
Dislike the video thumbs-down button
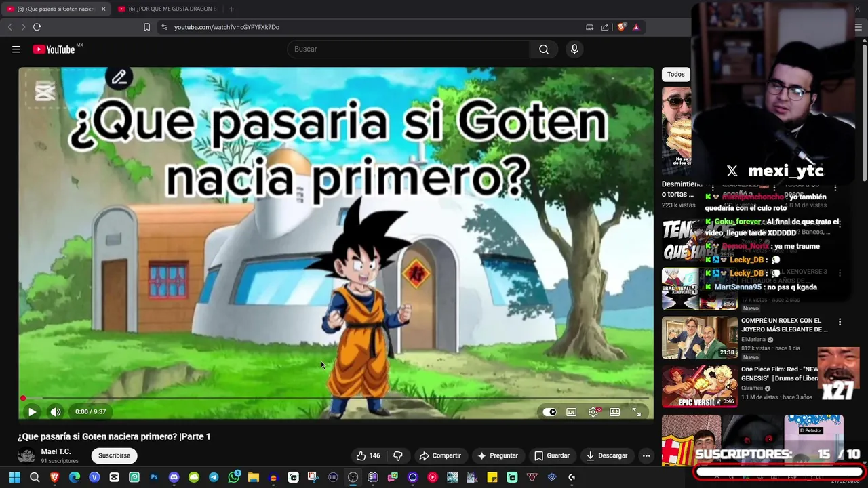coord(398,455)
